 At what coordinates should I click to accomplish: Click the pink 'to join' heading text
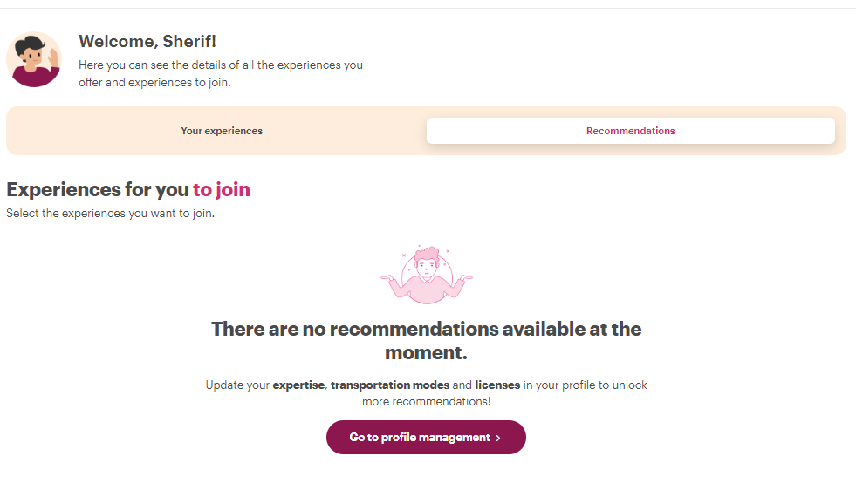pyautogui.click(x=221, y=190)
